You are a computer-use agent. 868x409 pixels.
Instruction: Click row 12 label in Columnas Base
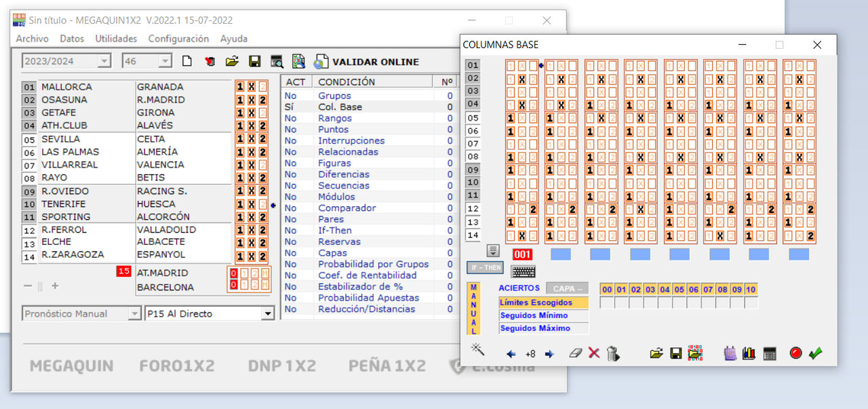coord(473,209)
